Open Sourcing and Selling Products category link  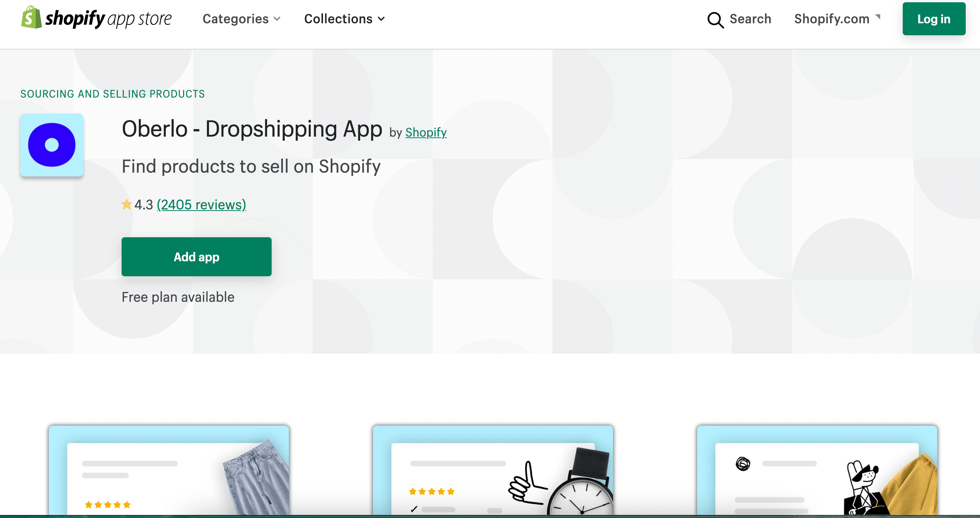pos(113,93)
